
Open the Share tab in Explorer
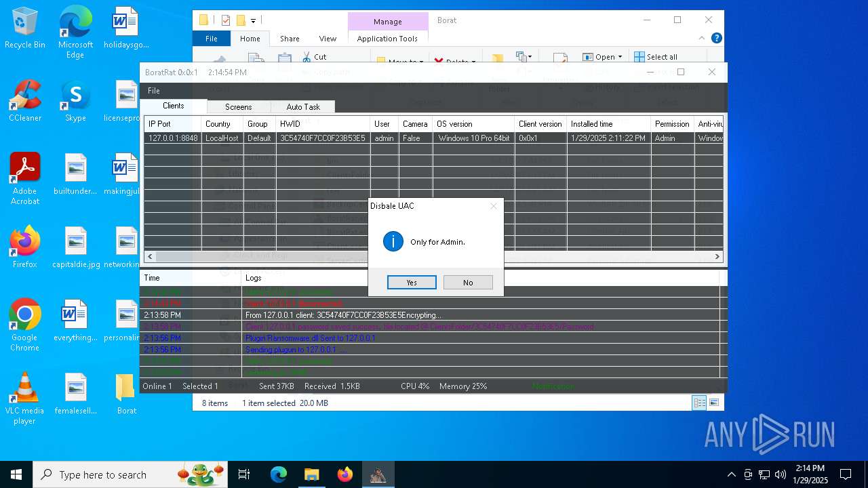290,39
